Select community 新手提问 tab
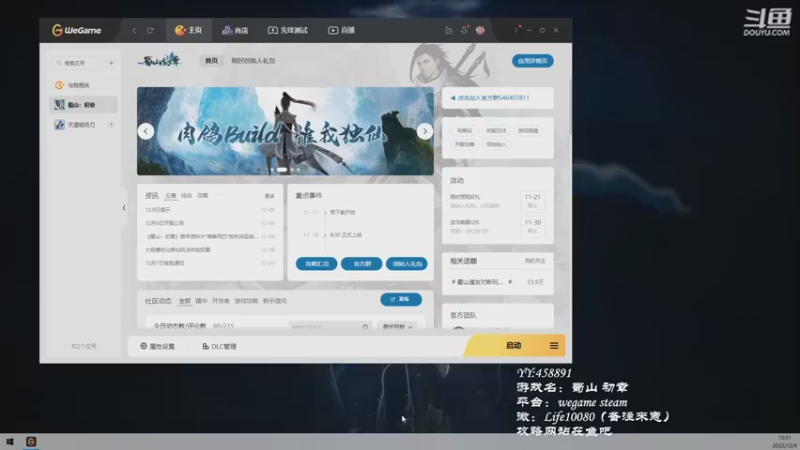The width and height of the screenshot is (800, 450). (274, 301)
